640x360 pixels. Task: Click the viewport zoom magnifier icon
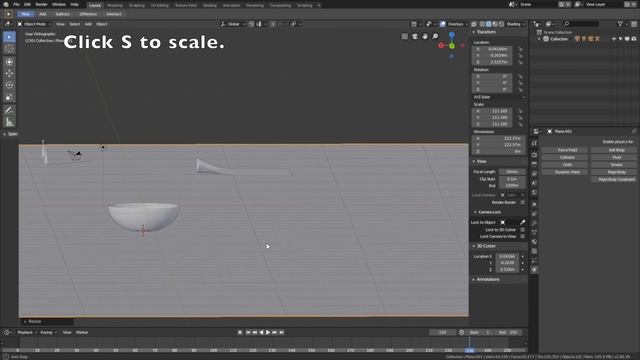click(435, 36)
